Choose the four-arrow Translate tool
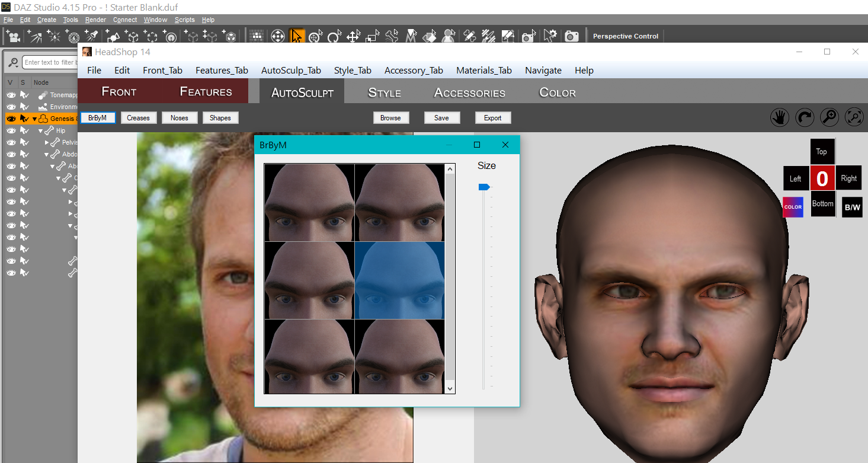 pyautogui.click(x=353, y=36)
